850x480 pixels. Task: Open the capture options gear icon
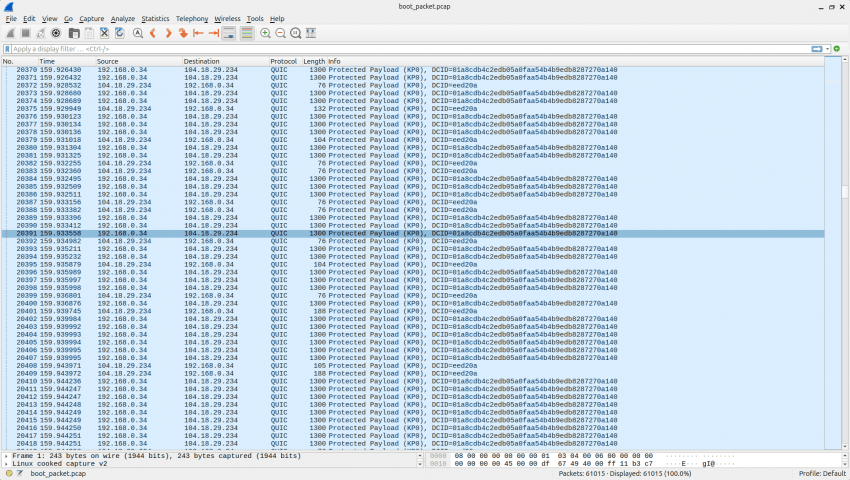click(x=56, y=33)
